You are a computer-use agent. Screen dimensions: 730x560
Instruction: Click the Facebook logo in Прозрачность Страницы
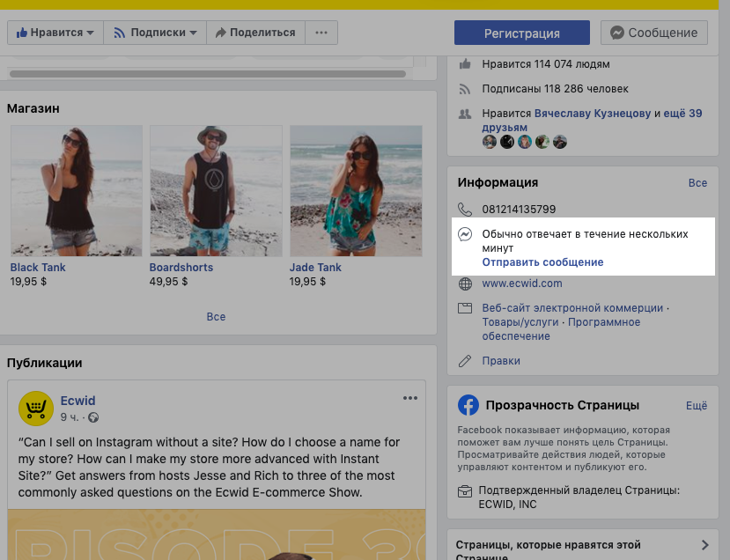(x=468, y=405)
